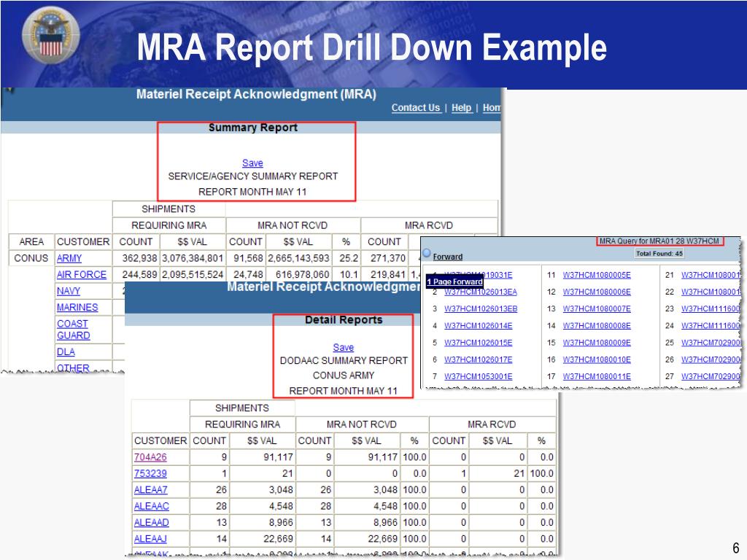Click the CONUS area cell
Viewport: 747px width, 560px height.
pyautogui.click(x=31, y=258)
